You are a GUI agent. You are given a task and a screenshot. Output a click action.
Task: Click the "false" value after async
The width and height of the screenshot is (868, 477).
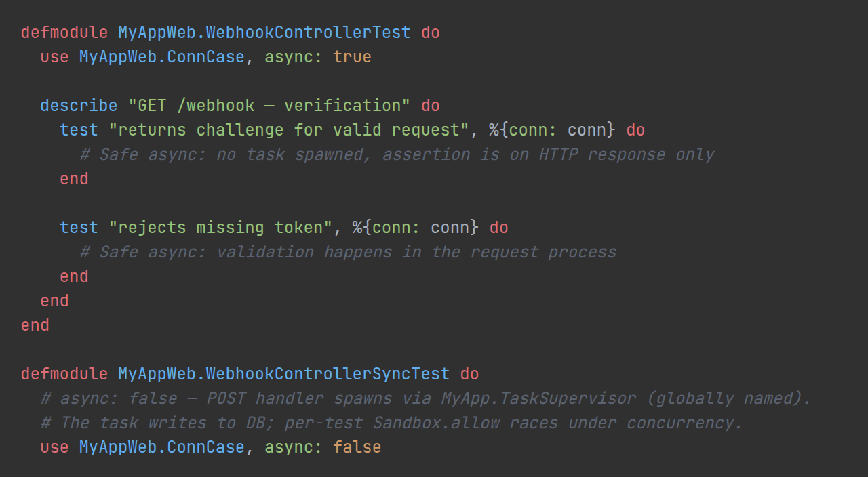pyautogui.click(x=357, y=447)
